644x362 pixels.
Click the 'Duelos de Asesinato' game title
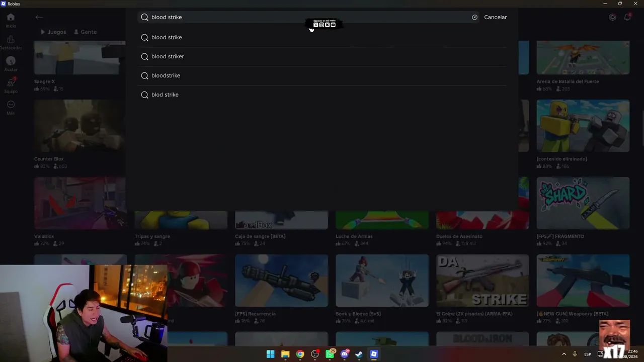click(x=459, y=236)
